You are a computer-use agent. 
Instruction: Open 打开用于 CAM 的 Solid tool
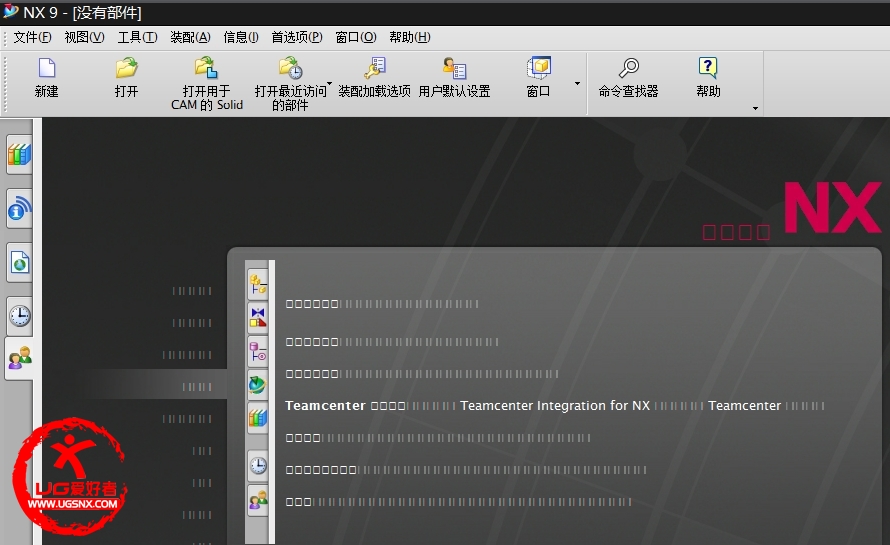[x=207, y=83]
